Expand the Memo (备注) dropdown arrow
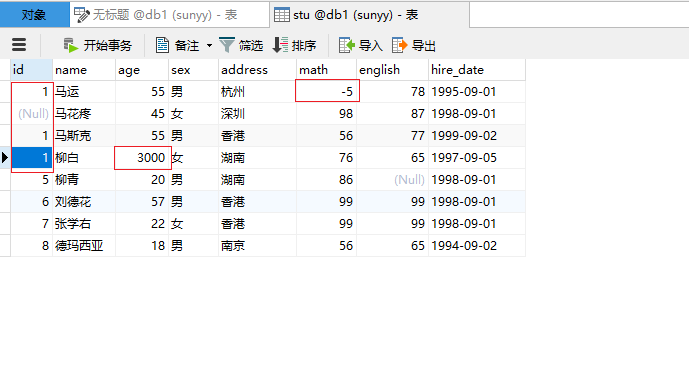 pos(209,45)
